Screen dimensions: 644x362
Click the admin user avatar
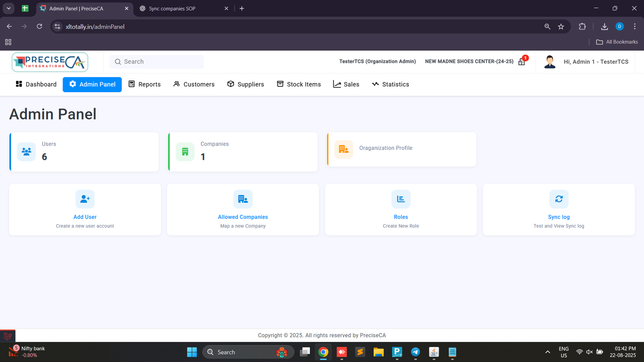549,62
